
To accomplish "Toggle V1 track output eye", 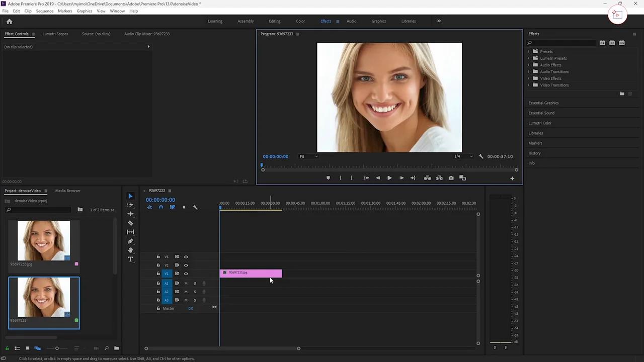I will [186, 274].
